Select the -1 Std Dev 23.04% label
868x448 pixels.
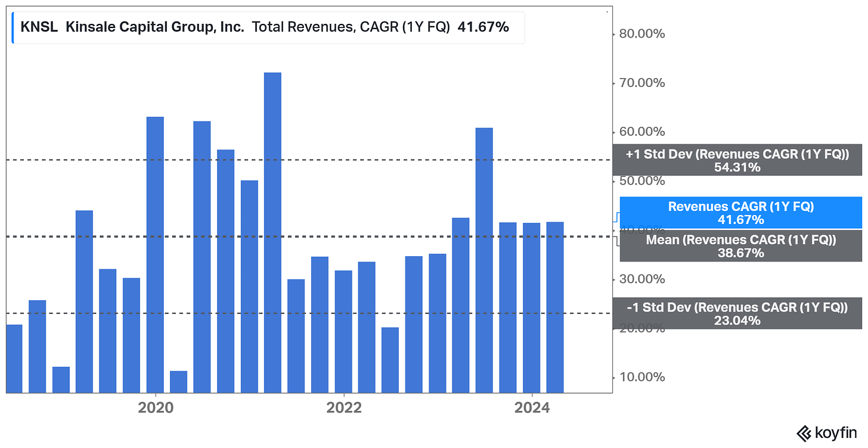[737, 313]
